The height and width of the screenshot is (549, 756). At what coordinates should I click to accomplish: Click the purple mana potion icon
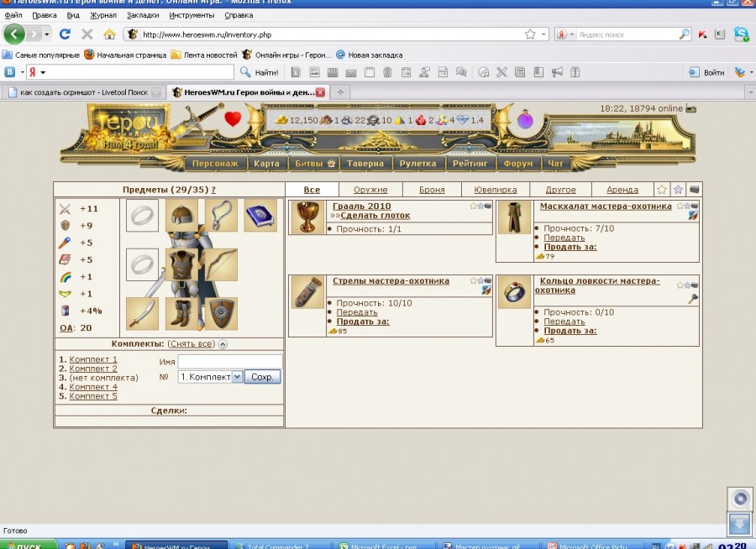[525, 120]
